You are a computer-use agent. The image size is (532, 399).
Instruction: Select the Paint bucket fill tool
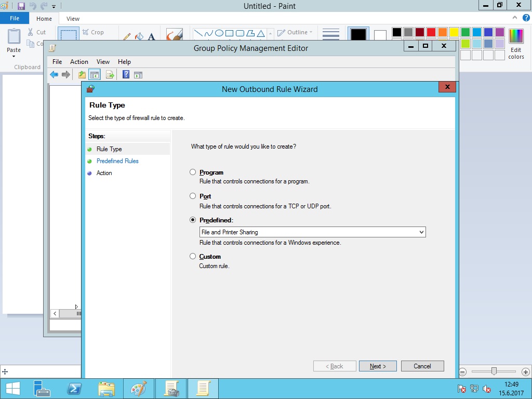[x=139, y=37]
